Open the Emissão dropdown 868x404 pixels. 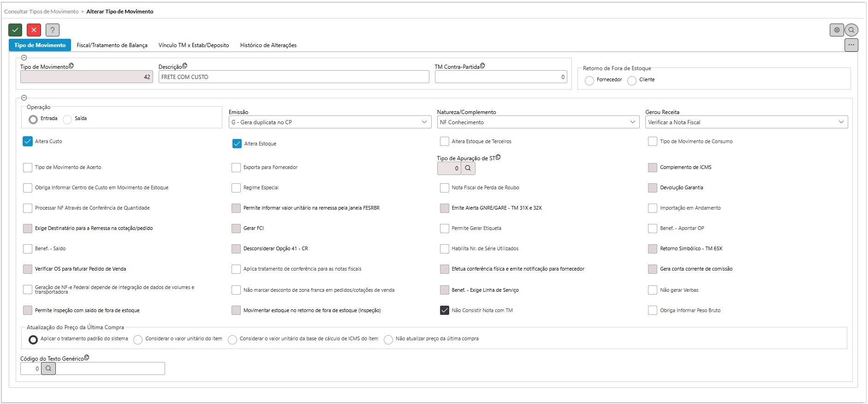(330, 122)
